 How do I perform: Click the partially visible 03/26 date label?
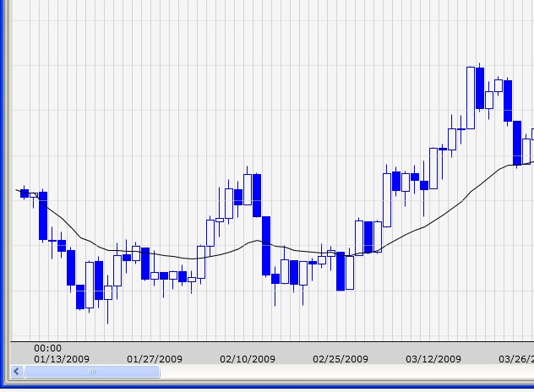point(516,359)
